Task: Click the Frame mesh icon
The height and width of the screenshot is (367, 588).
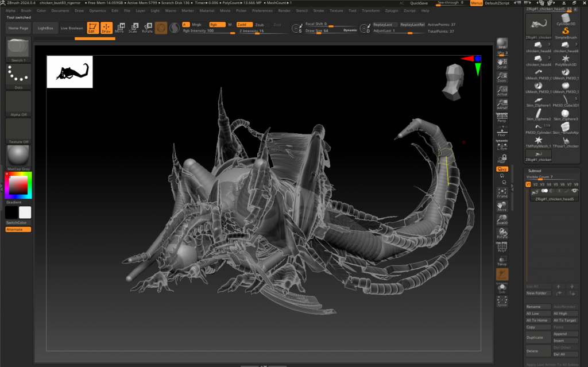Action: coord(502,193)
